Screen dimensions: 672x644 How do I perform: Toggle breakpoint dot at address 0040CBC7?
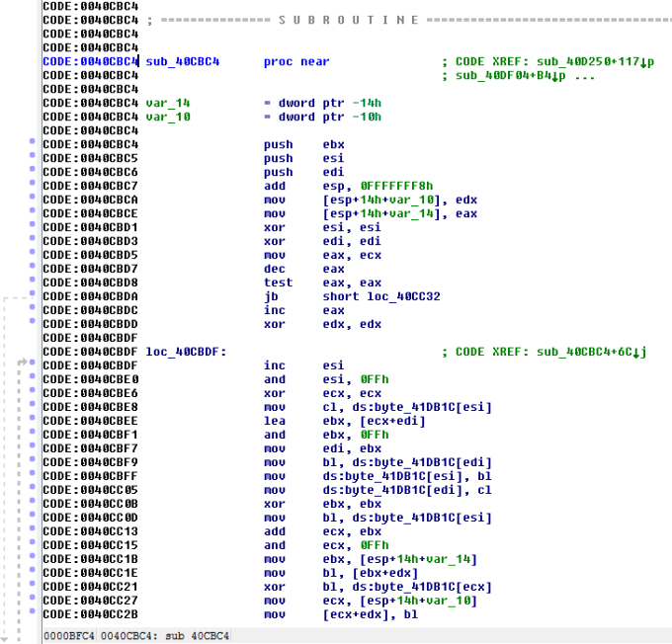tap(33, 183)
